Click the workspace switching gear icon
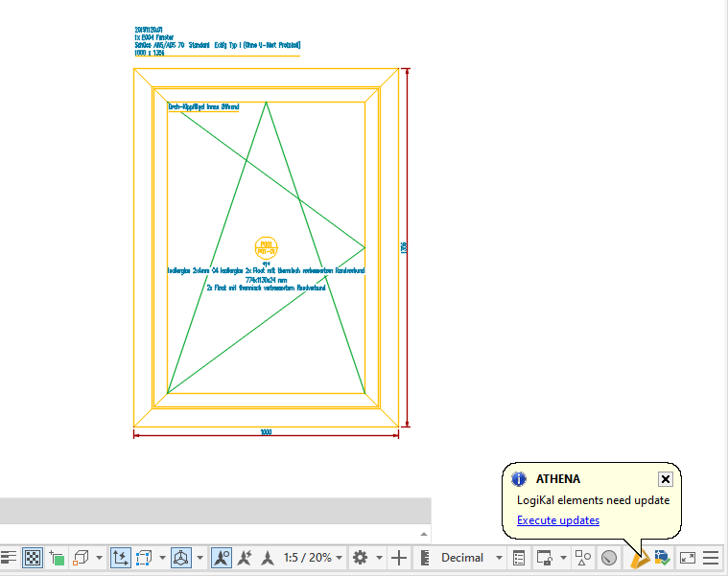Image resolution: width=728 pixels, height=576 pixels. click(361, 557)
